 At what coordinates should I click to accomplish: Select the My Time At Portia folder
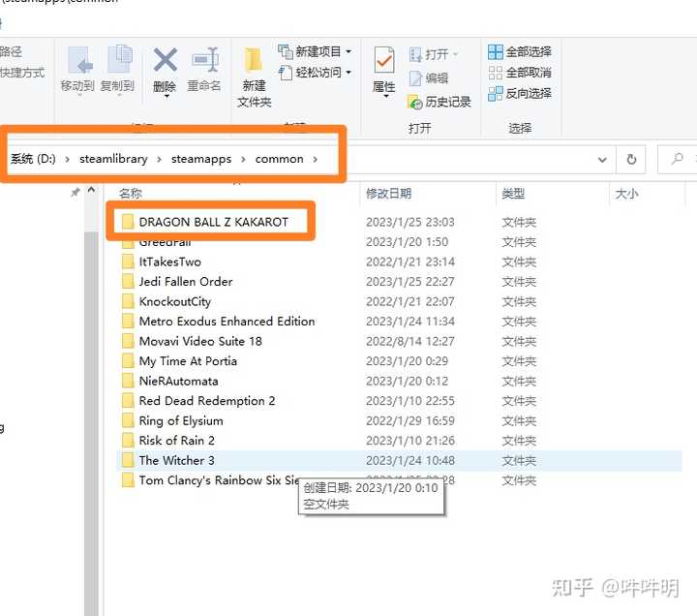pos(188,361)
